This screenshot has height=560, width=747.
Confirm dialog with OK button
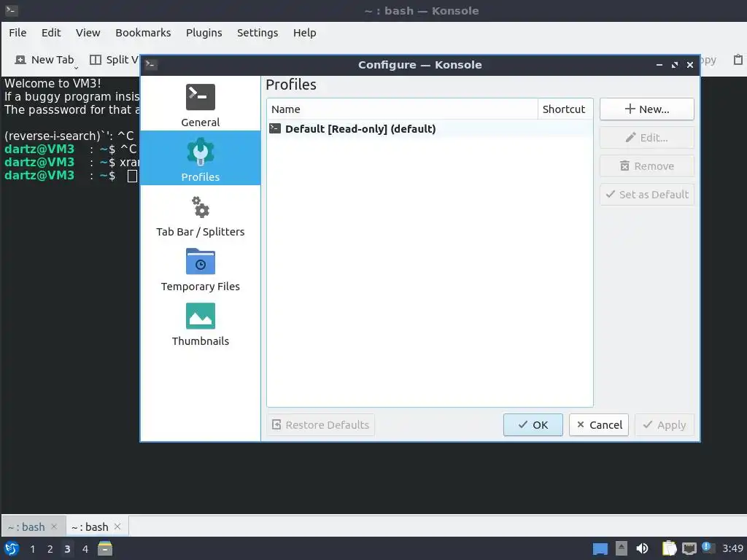tap(533, 425)
